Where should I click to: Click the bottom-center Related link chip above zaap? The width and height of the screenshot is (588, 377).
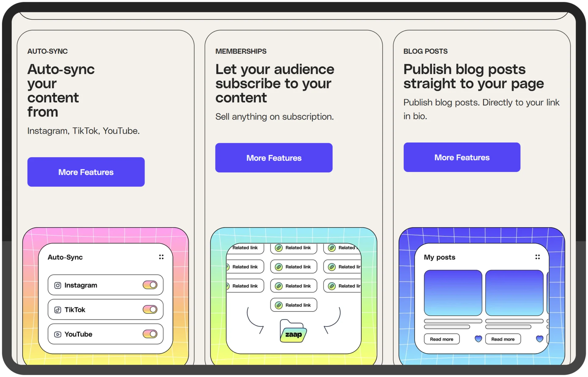(x=293, y=305)
